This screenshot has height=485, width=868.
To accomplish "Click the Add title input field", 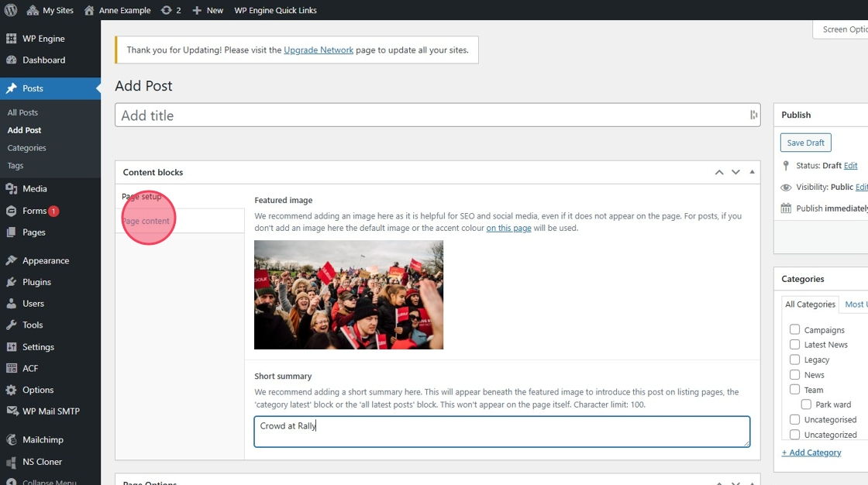I will (x=437, y=115).
